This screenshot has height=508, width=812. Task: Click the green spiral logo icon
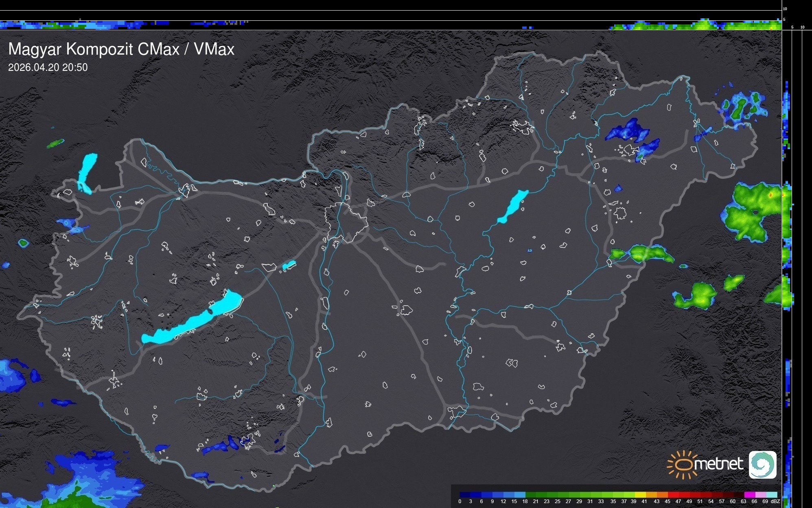(x=762, y=464)
